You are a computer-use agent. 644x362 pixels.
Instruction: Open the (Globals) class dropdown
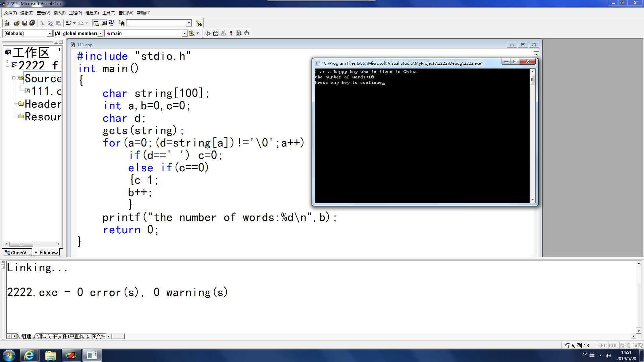click(x=50, y=33)
